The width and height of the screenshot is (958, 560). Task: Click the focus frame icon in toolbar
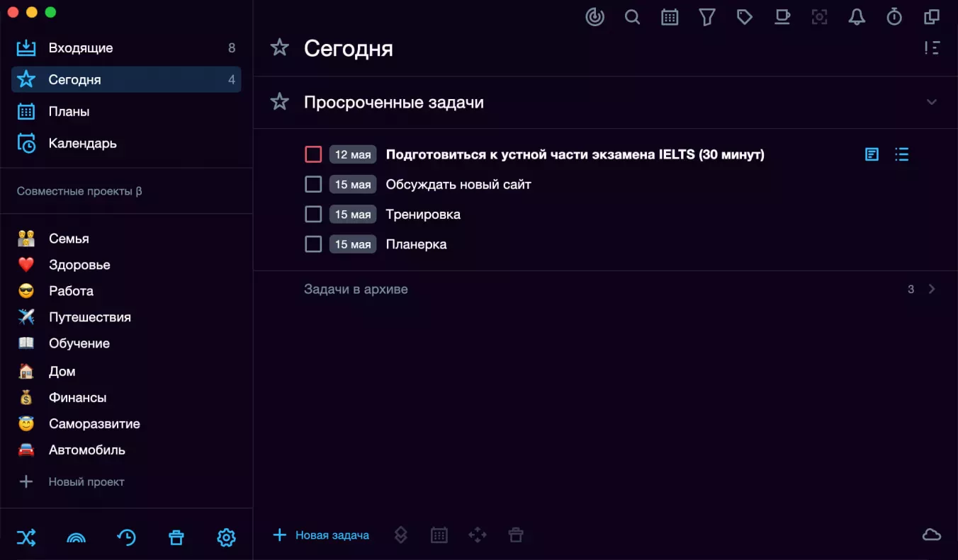(x=820, y=17)
